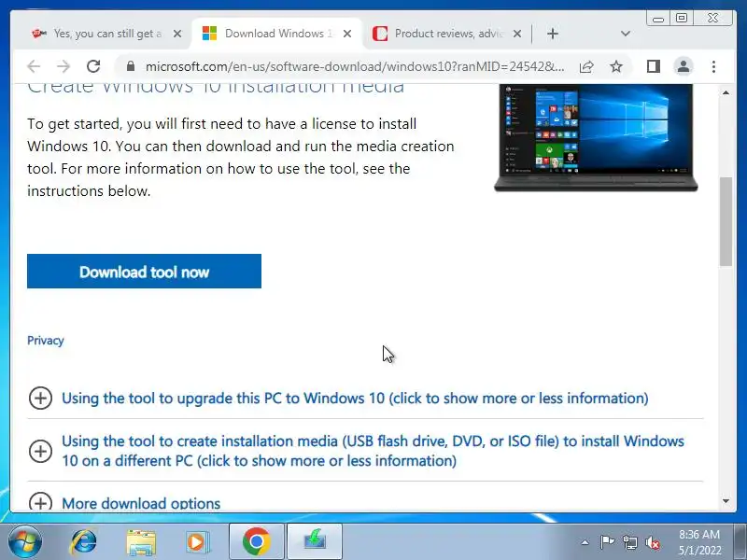Image resolution: width=747 pixels, height=560 pixels.
Task: Go back to the previous page
Action: [34, 66]
